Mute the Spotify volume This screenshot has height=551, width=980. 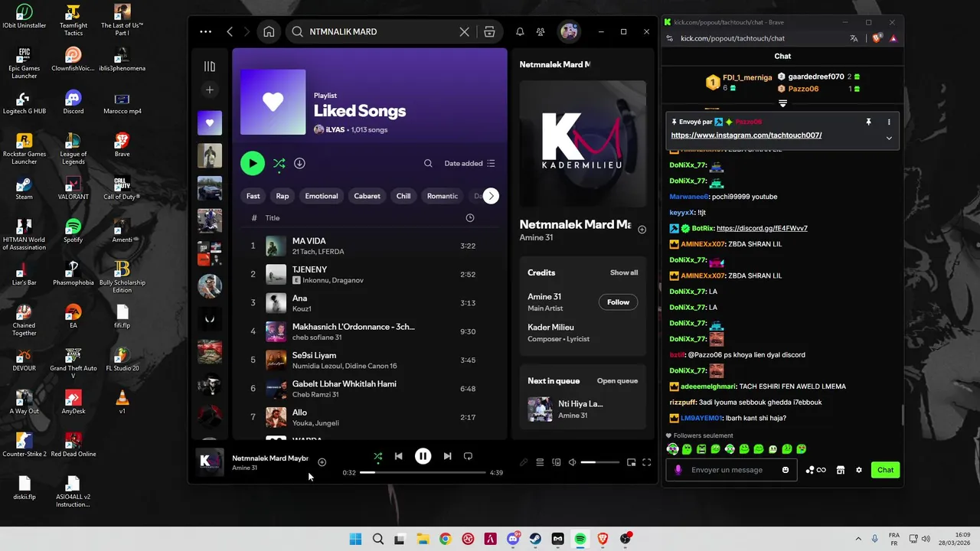coord(572,462)
